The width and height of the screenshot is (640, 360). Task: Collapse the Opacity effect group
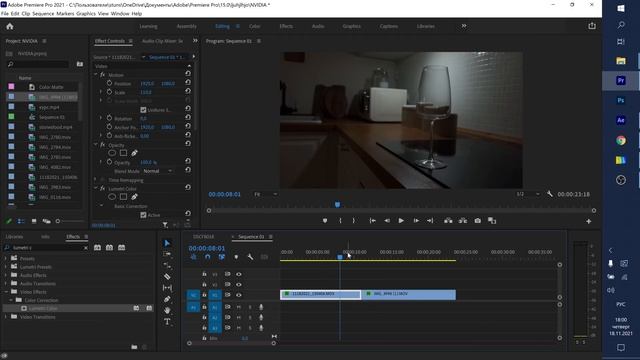pyautogui.click(x=96, y=145)
